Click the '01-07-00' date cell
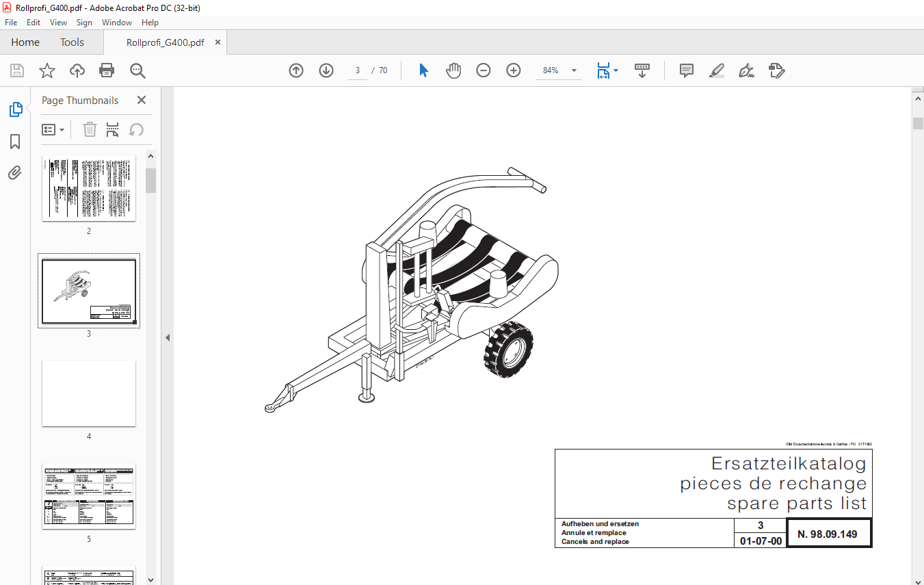 [x=761, y=541]
